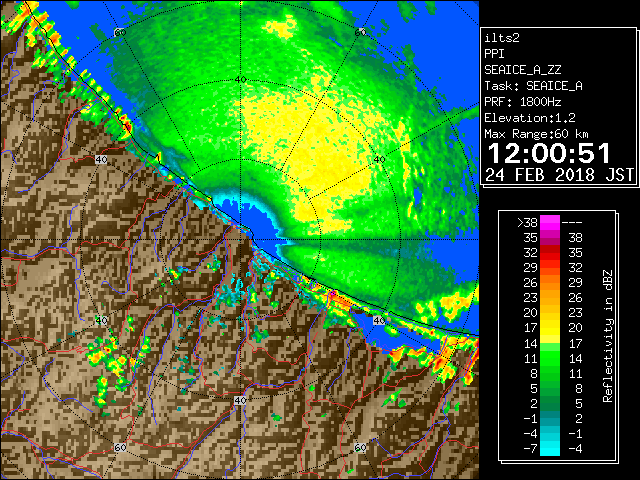640x480 pixels.
Task: Pick the bright green legend swatch beside 11
Action: point(550,358)
